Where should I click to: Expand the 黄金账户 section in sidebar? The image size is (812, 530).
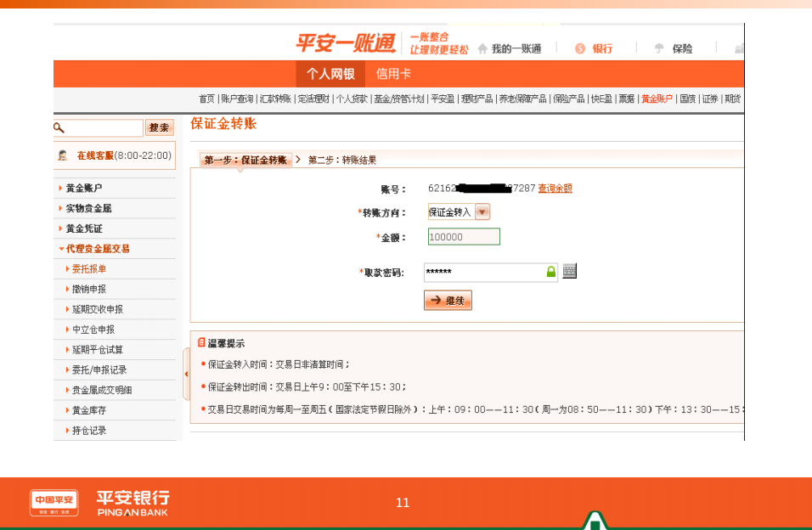tap(84, 188)
